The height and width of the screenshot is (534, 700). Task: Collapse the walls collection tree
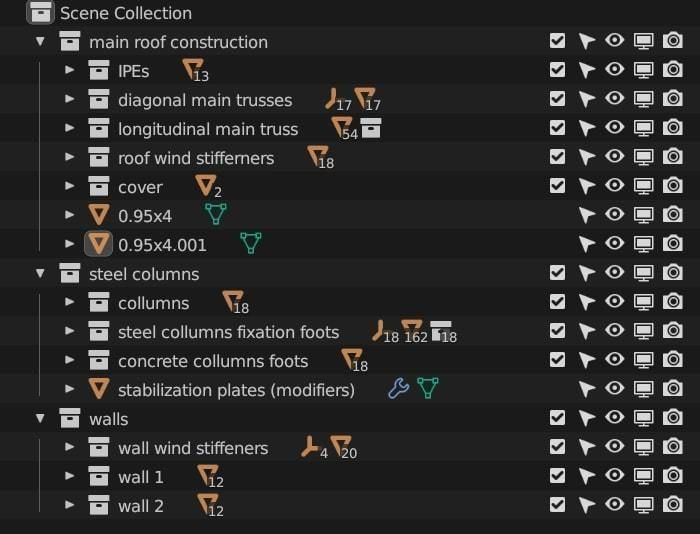coord(40,418)
